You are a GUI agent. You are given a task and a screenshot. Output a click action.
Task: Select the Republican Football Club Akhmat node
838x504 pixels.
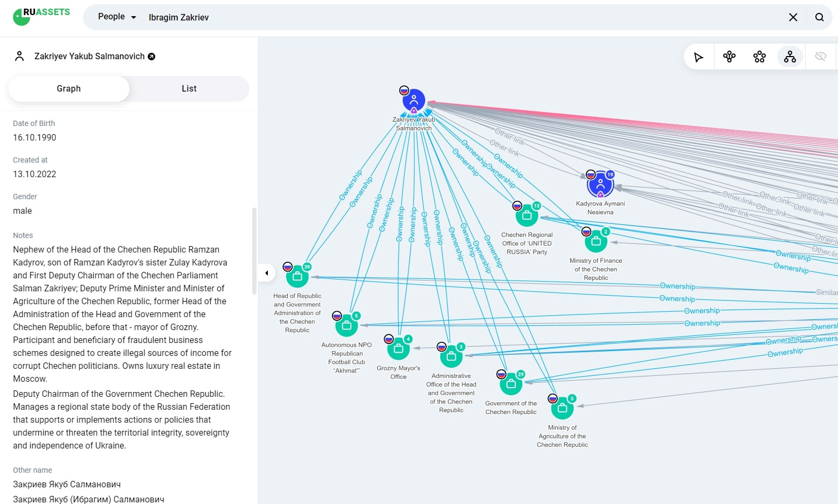coord(347,325)
